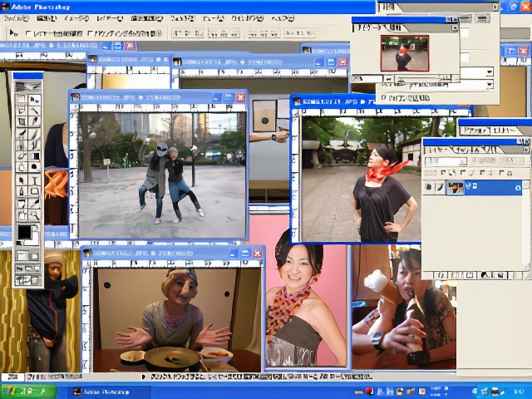
Task: Hide the selected layer using its eye icon
Action: click(429, 188)
